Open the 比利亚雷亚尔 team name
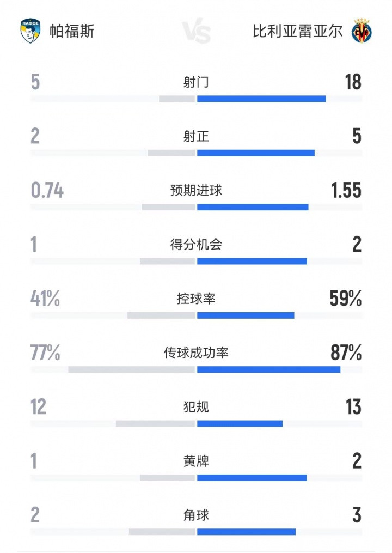The image size is (392, 553). [x=297, y=31]
